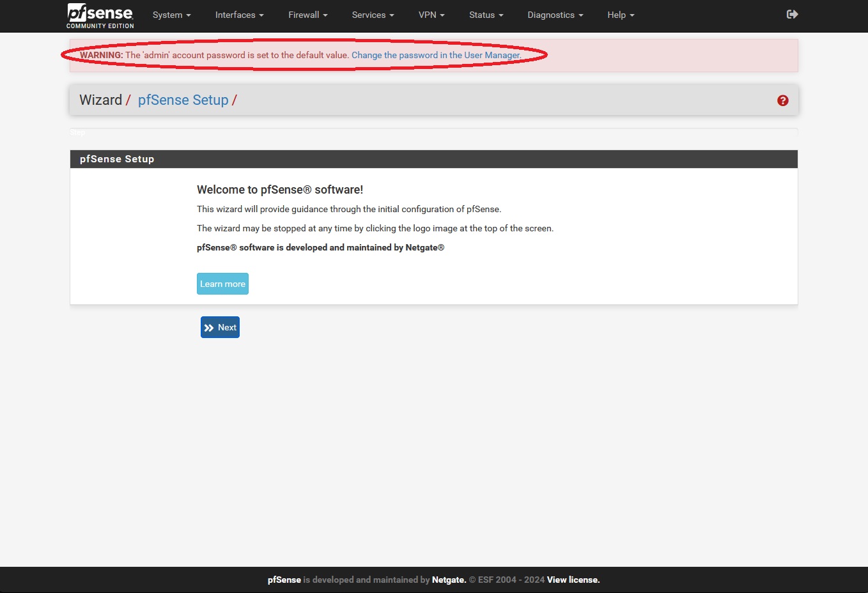The image size is (868, 593).
Task: Open the red help question mark icon
Action: [782, 100]
